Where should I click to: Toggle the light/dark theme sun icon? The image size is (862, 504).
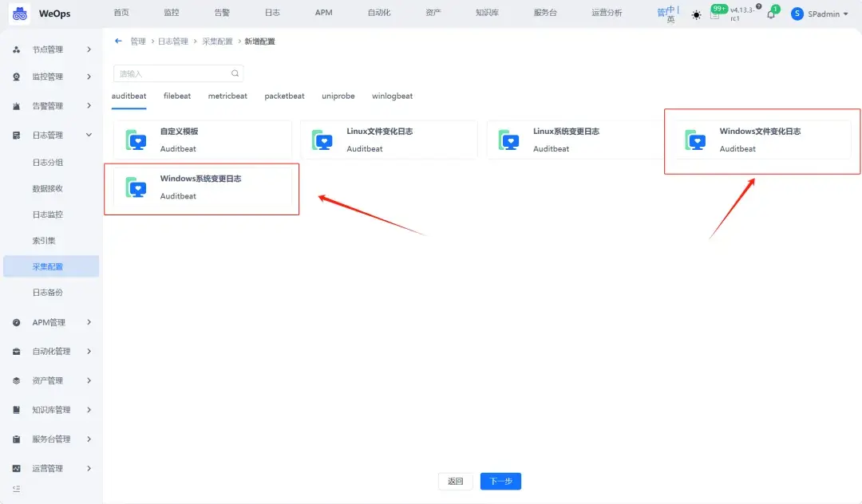coord(695,14)
